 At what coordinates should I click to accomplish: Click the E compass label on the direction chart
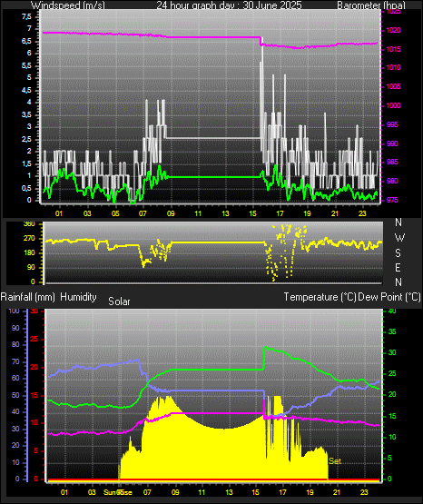coord(398,267)
